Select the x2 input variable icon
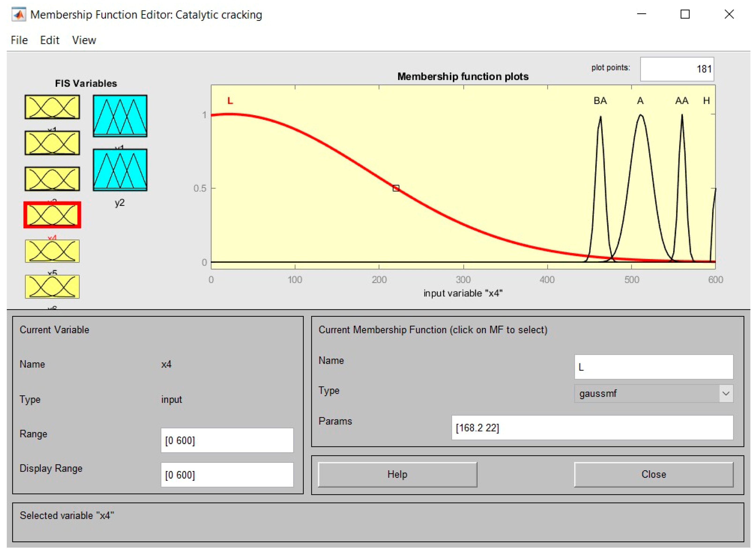The height and width of the screenshot is (553, 756). (x=52, y=143)
